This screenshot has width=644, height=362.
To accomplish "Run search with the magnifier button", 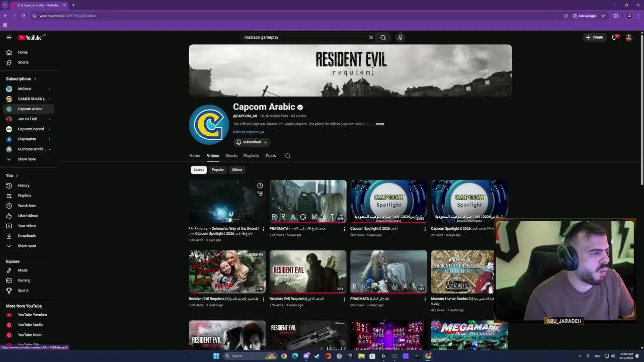I will click(x=383, y=37).
